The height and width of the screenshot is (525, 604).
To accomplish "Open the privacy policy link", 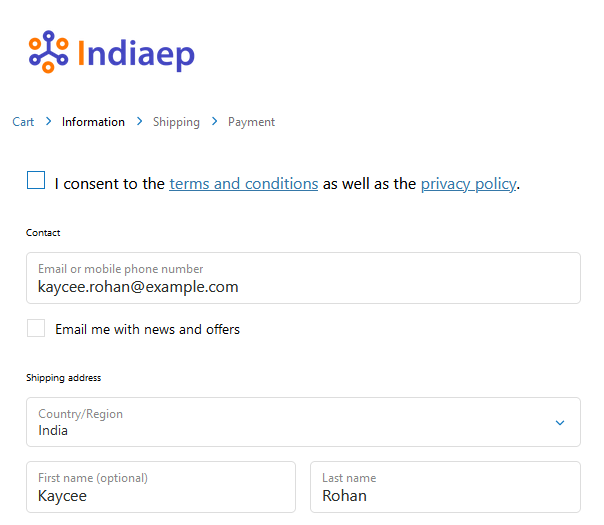I will click(468, 184).
